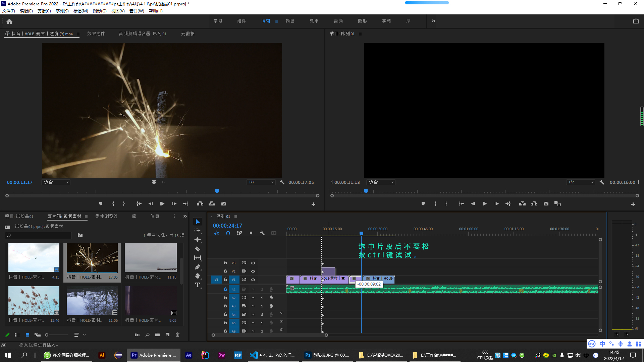Open Source monitor zoom level dropdown

56,182
